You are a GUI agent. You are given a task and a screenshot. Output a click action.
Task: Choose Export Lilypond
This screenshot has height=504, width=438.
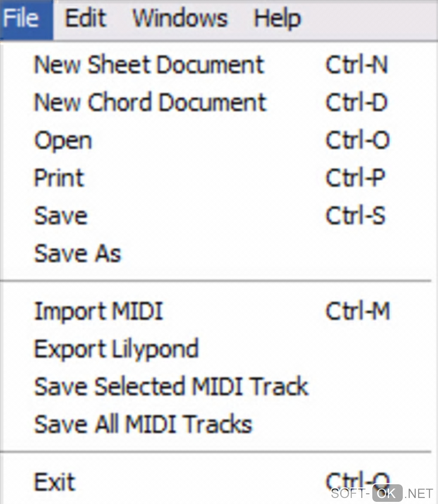click(116, 349)
